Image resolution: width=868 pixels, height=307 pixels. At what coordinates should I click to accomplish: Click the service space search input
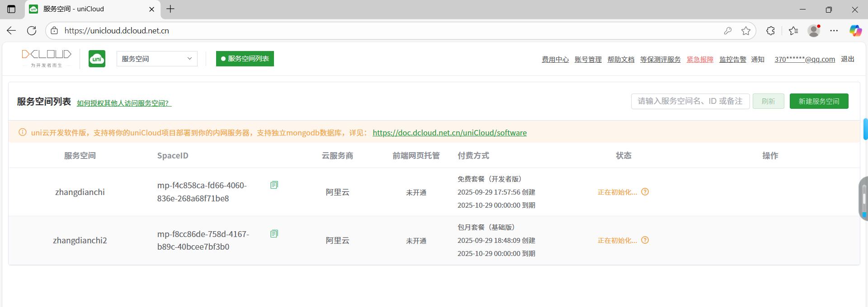[690, 101]
